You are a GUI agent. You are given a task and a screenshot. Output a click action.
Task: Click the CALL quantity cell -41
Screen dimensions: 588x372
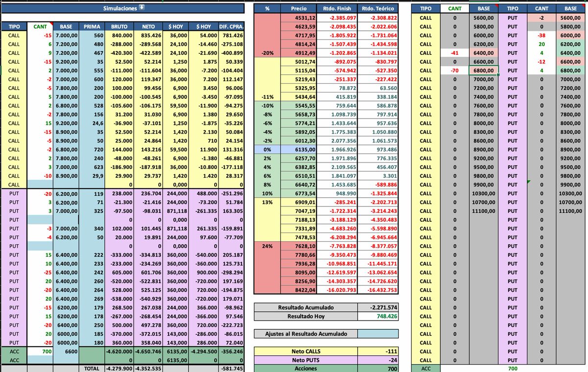[454, 53]
